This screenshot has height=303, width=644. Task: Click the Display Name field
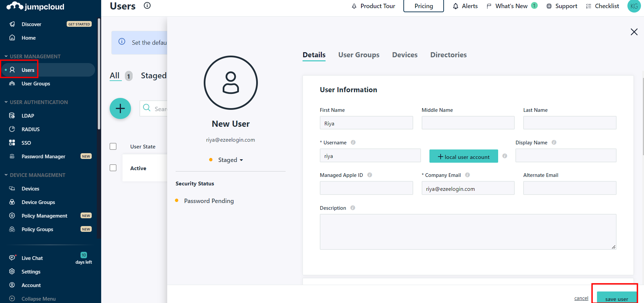pos(566,156)
